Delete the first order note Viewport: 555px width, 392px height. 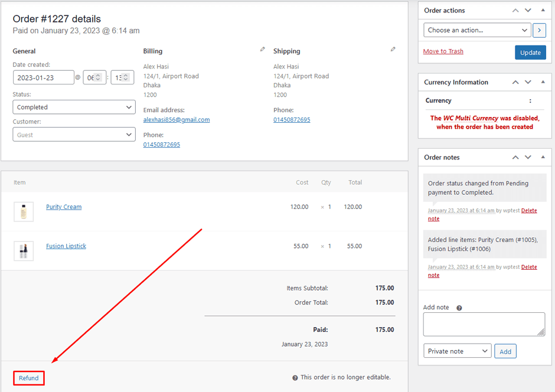pos(528,210)
